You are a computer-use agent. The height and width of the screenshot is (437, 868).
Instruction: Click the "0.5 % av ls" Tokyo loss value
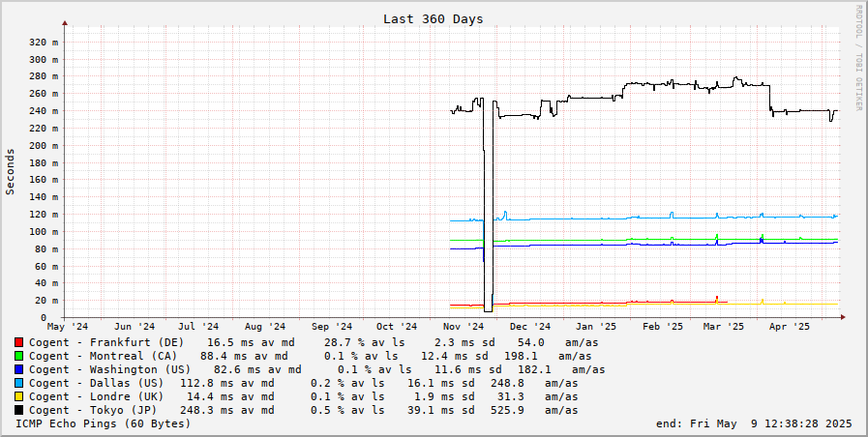(347, 410)
